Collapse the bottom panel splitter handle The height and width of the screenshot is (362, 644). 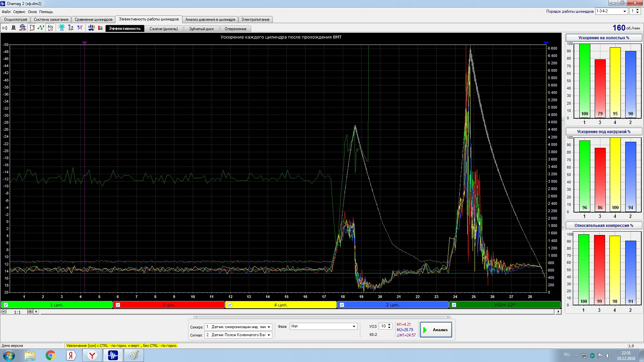(322, 317)
